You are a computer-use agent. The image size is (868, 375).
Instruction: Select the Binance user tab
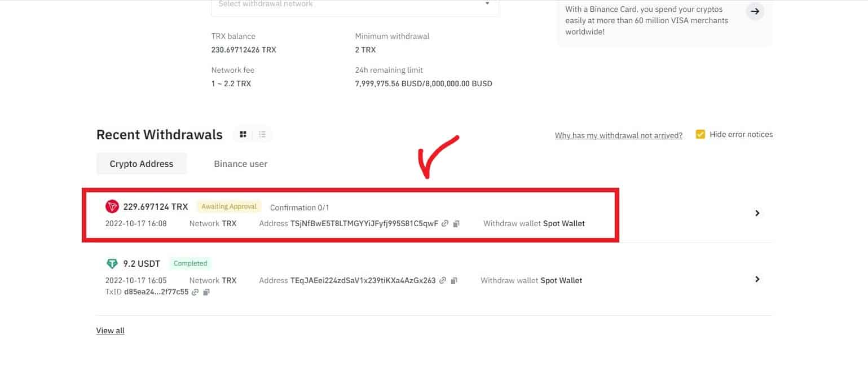coord(241,164)
